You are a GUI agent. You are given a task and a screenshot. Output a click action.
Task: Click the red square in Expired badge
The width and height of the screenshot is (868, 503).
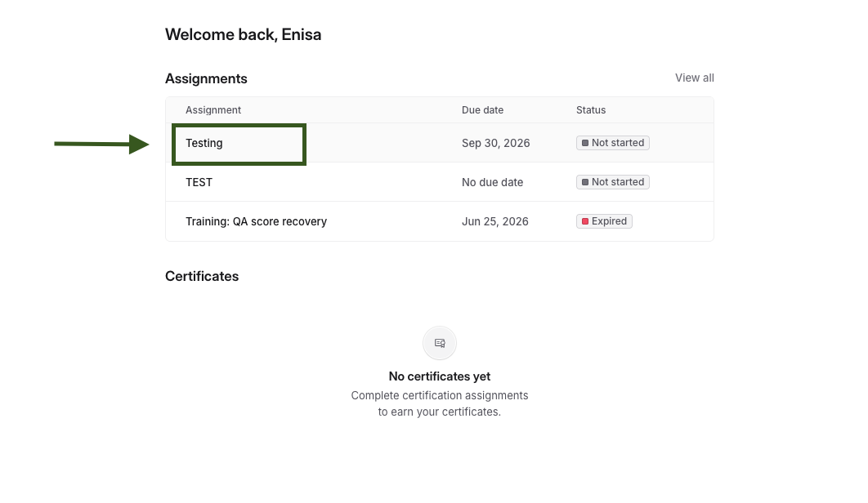[x=585, y=221]
